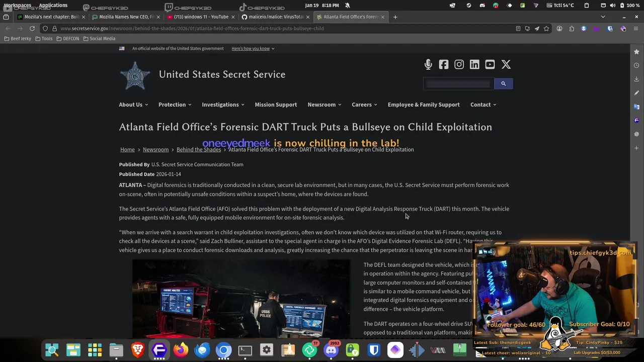Go to Behind the Shades breadcrumb link
Viewport: 644px width, 362px height.
pyautogui.click(x=199, y=149)
